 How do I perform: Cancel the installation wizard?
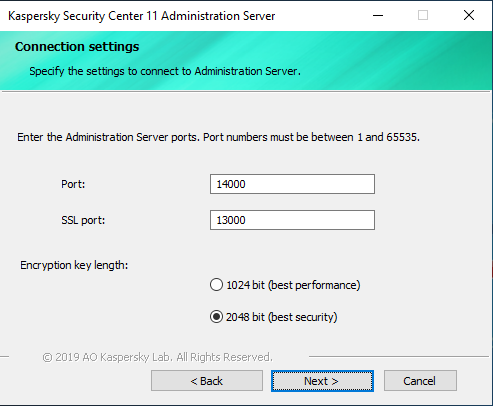(x=420, y=381)
